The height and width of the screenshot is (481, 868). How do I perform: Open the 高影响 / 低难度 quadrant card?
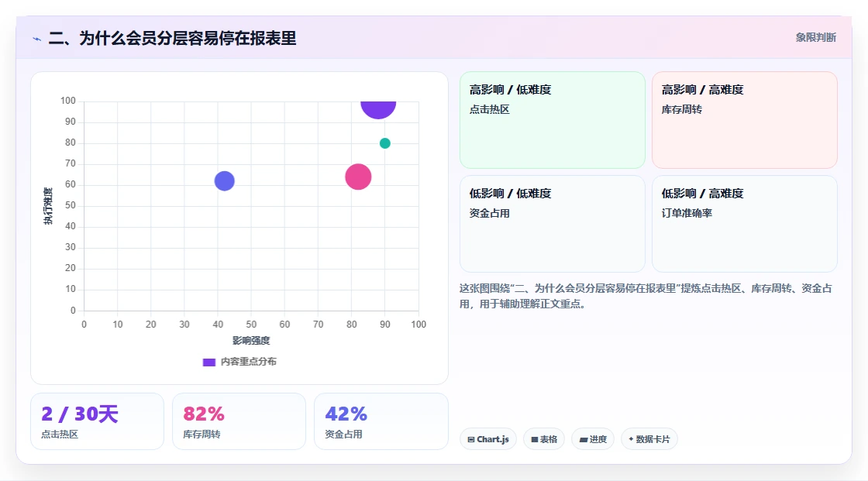553,119
